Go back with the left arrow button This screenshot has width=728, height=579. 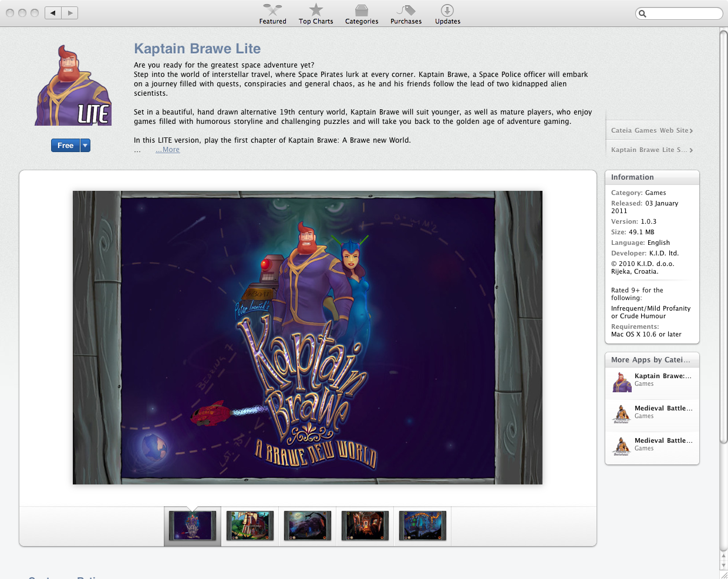[x=53, y=13]
